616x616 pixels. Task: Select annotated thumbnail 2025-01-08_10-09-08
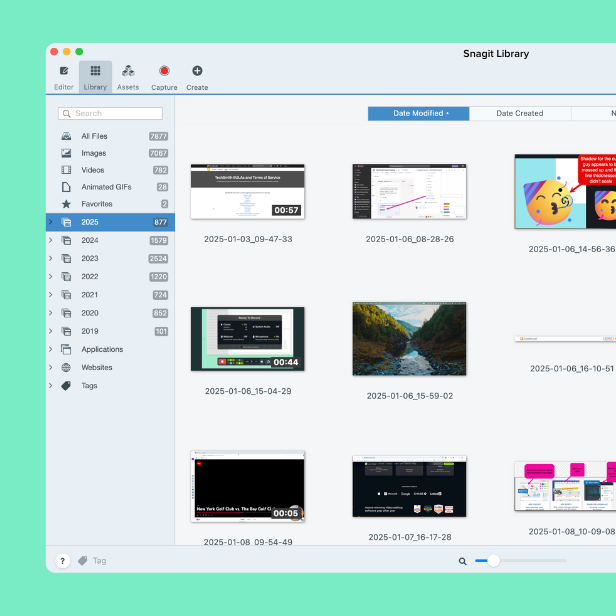[565, 486]
